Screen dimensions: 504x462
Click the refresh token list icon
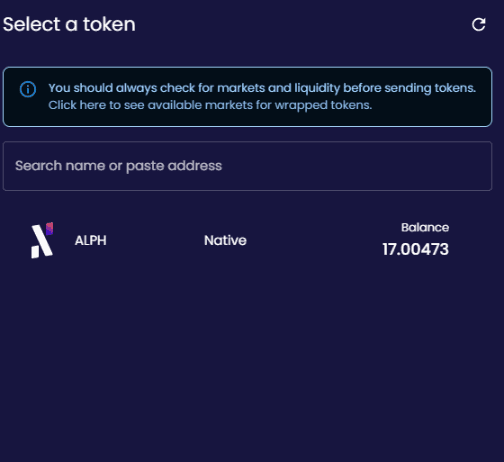click(479, 25)
